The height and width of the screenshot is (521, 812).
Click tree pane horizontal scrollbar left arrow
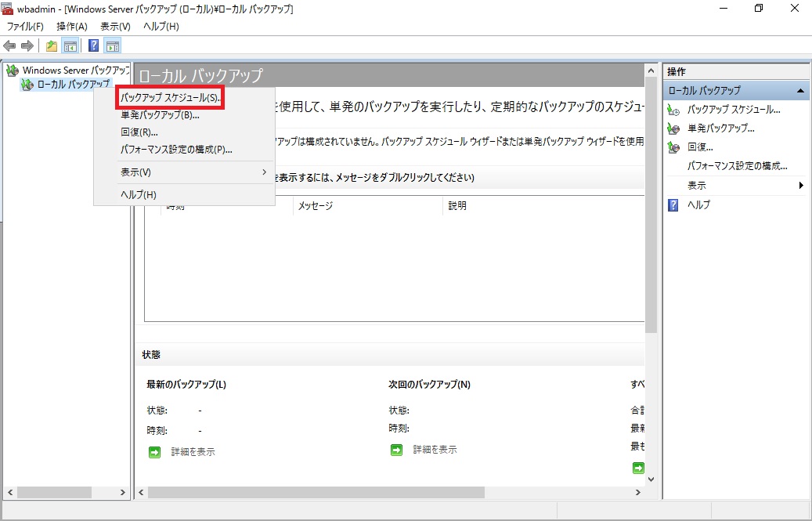point(10,493)
